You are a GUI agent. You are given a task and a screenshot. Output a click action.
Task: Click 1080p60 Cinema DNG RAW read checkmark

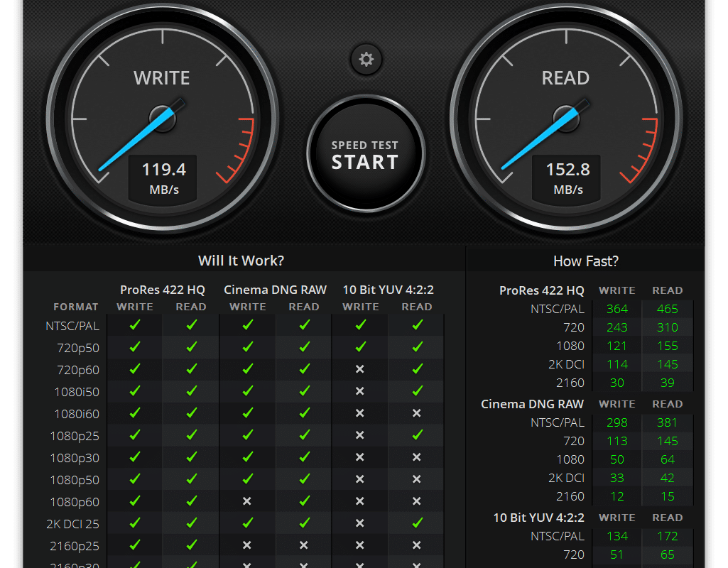point(304,501)
